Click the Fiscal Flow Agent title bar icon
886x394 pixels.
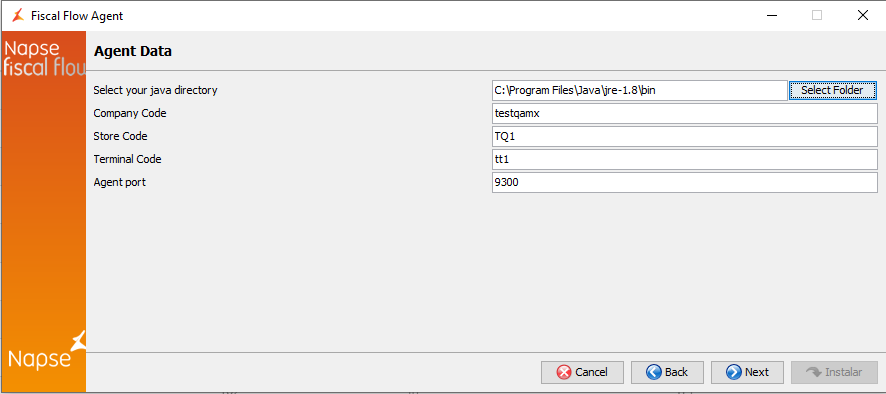tap(18, 15)
